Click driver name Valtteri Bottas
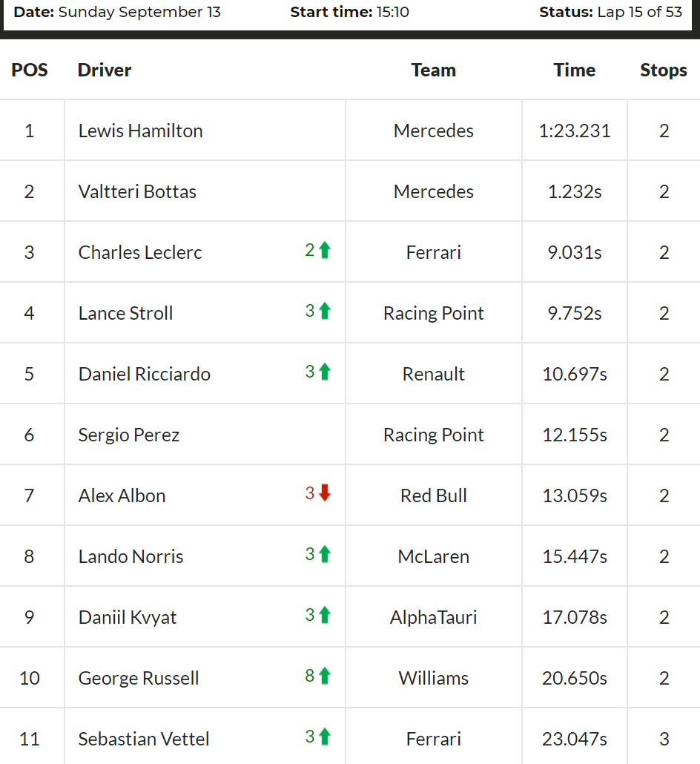 (x=137, y=191)
